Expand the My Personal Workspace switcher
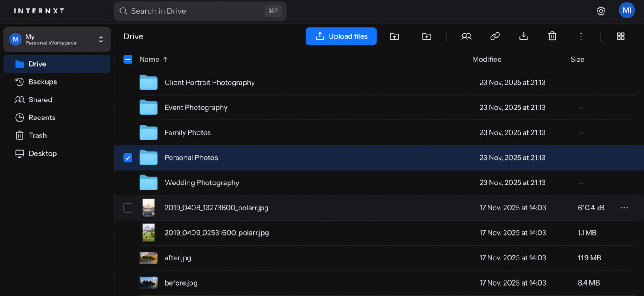Viewport: 644px width, 296px height. click(x=57, y=39)
